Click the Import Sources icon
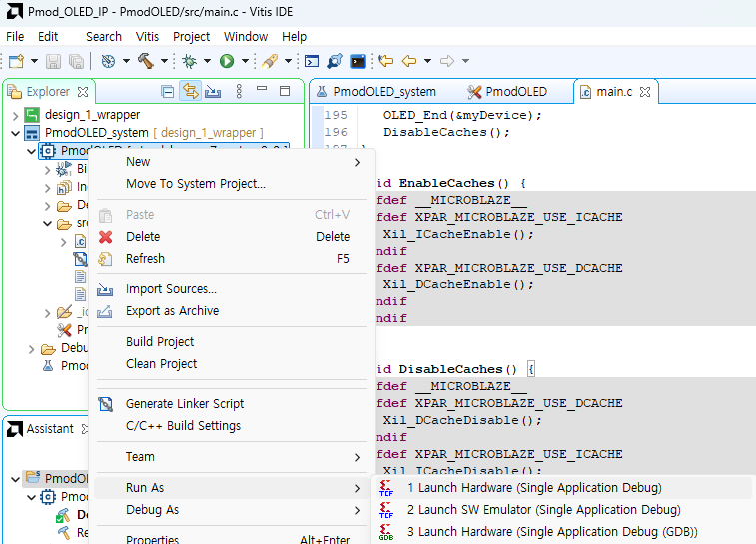The image size is (756, 544). click(105, 289)
